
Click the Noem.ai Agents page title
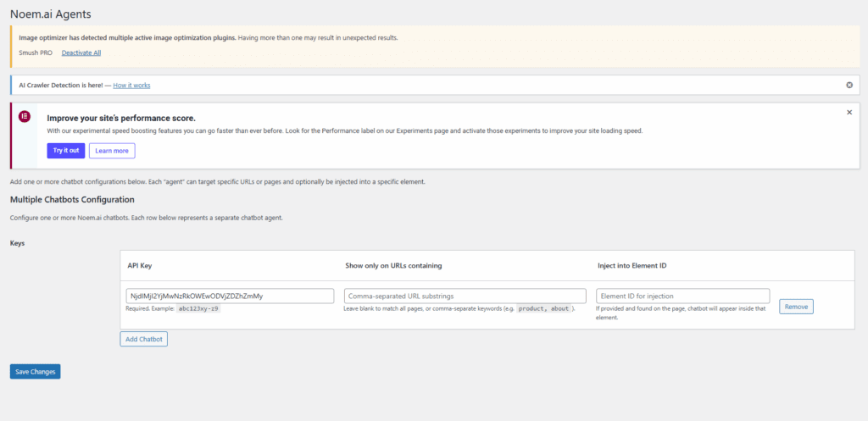click(50, 14)
